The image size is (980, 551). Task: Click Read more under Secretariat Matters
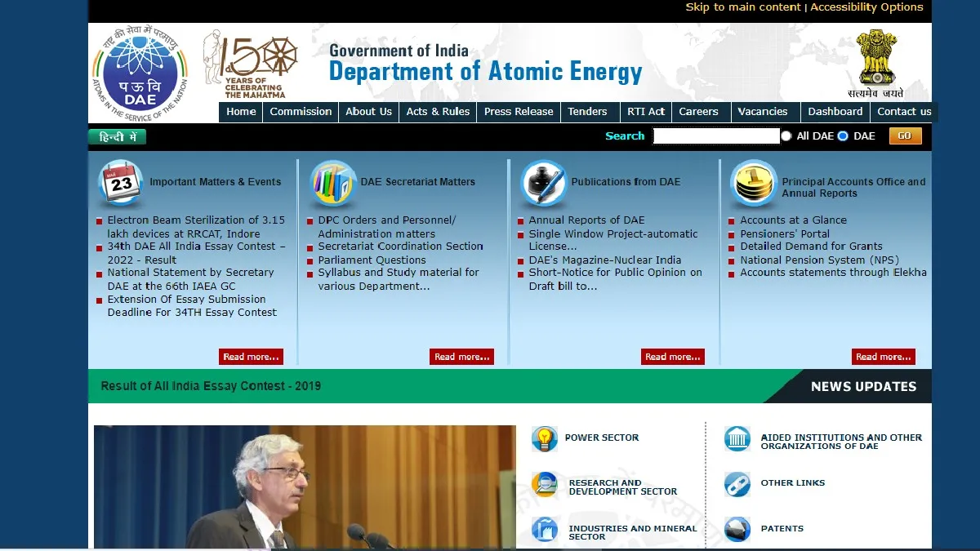(462, 357)
